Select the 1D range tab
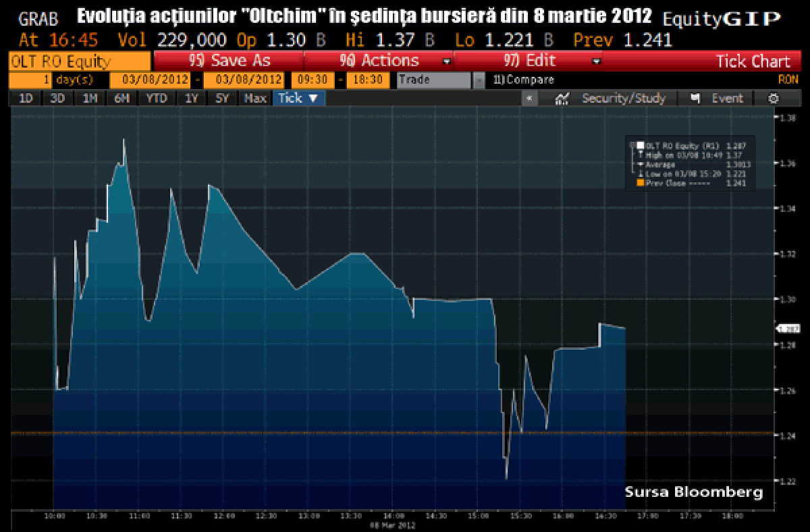Viewport: 810px width, 532px height. click(x=26, y=99)
